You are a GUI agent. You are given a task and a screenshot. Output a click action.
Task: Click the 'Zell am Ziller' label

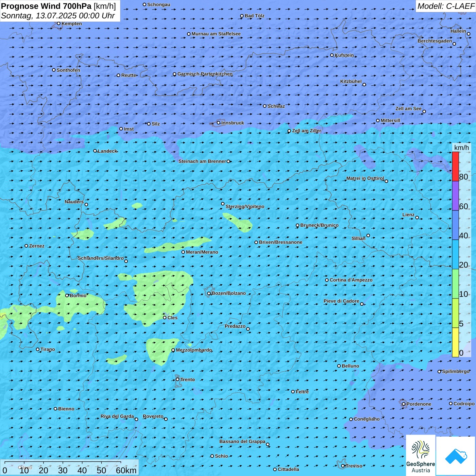pyautogui.click(x=307, y=131)
